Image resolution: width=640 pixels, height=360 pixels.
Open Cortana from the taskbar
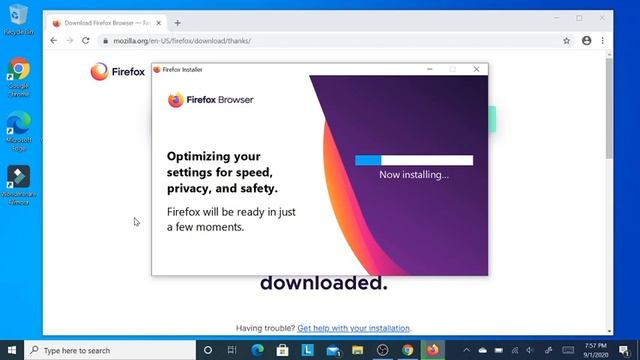(207, 350)
